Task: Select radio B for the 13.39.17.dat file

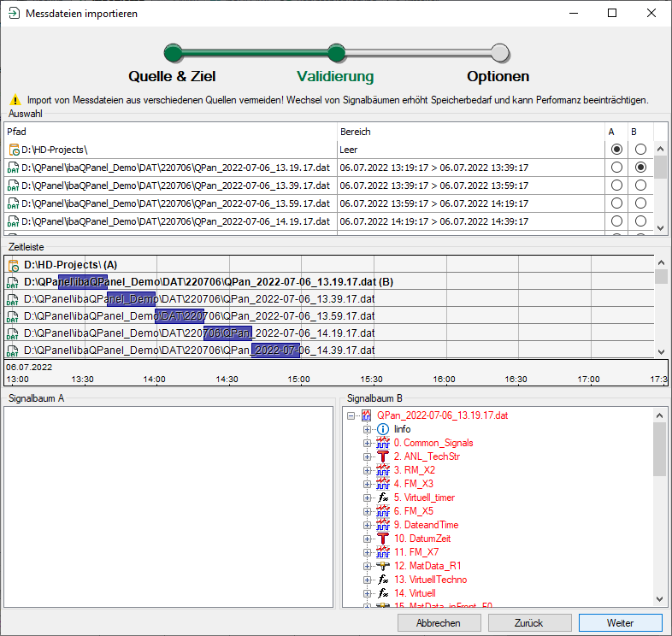Action: coord(640,185)
